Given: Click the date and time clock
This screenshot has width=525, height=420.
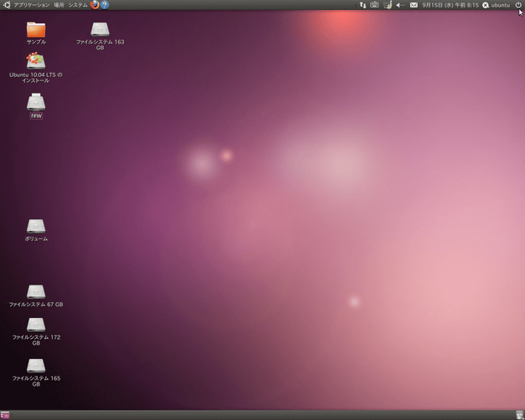Looking at the screenshot, I should [450, 5].
